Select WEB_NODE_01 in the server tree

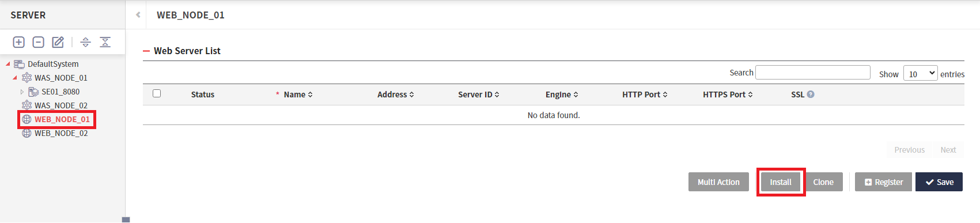coord(62,119)
